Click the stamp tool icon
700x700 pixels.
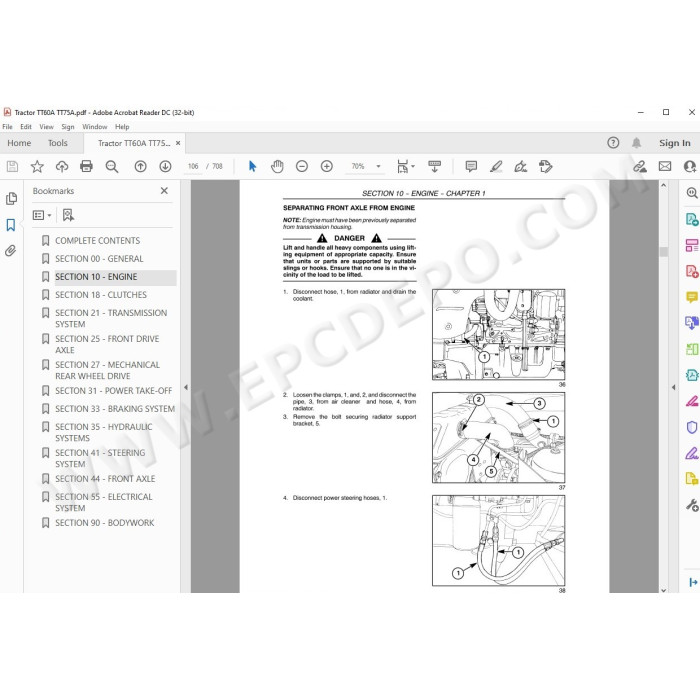(x=545, y=167)
